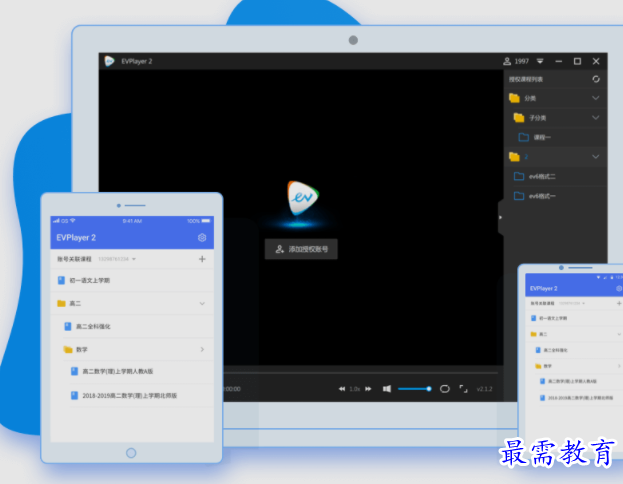Viewport: 623px width, 484px height.
Task: Click book icon of tablet 2018-2019高二数学 course
Action: pos(74,396)
